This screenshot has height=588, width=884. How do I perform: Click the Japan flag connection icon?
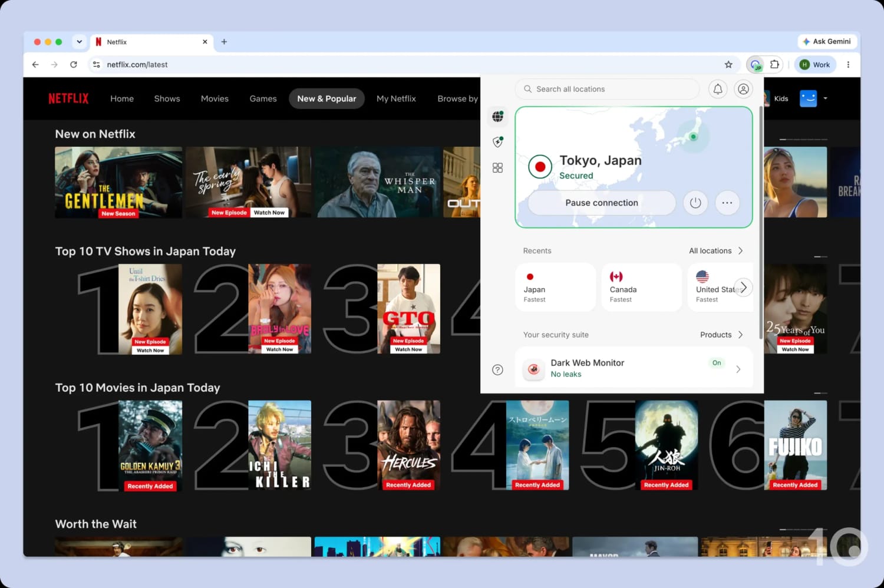(x=540, y=167)
